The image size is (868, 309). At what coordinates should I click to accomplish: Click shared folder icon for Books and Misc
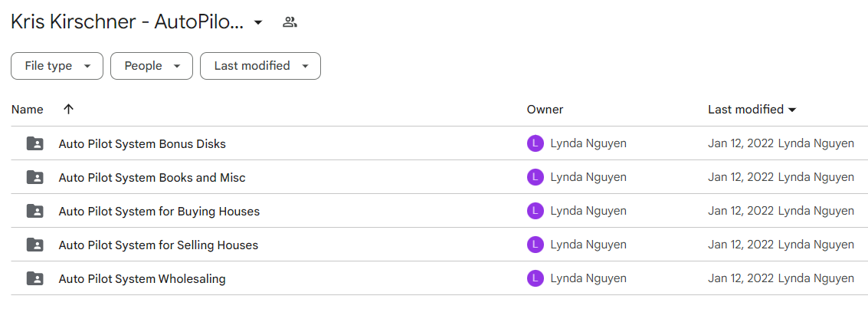pos(35,178)
